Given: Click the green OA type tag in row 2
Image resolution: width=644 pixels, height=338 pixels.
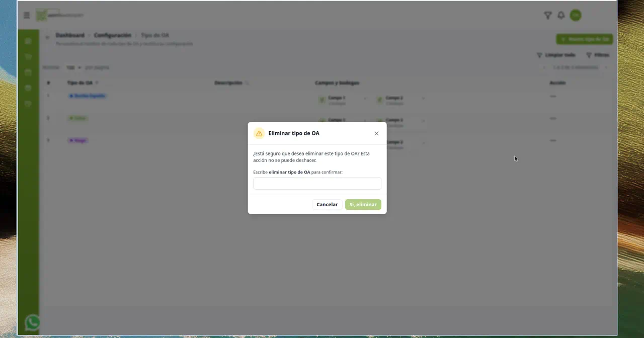Looking at the screenshot, I should point(78,118).
